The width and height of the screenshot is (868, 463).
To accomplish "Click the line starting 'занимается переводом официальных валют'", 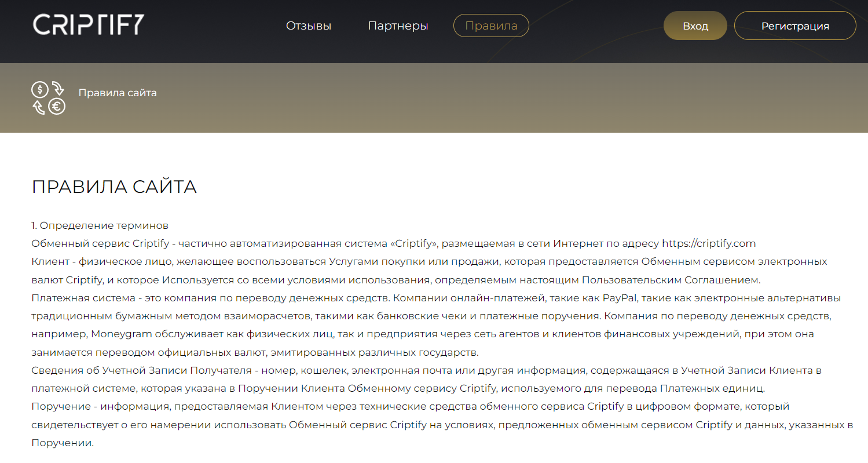I will pyautogui.click(x=255, y=352).
